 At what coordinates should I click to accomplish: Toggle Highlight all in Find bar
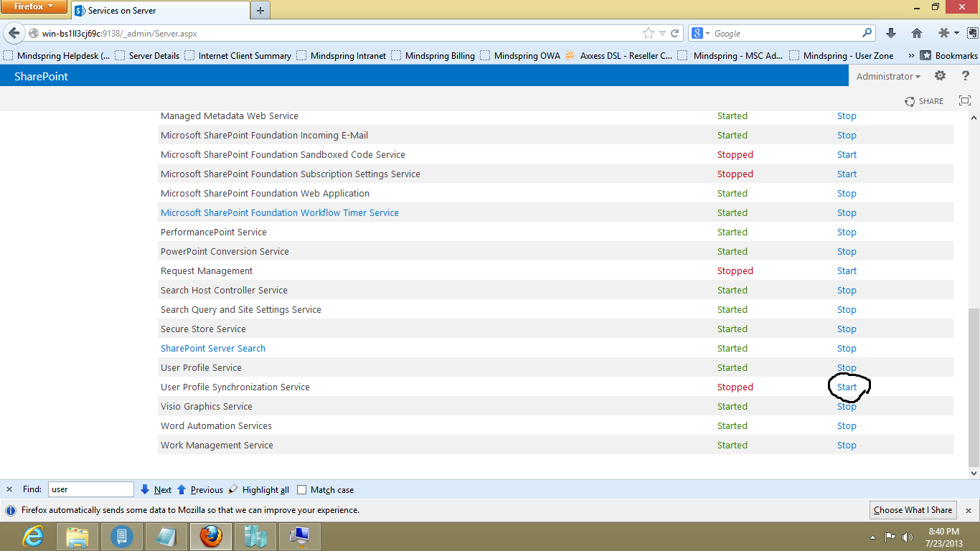(x=258, y=489)
